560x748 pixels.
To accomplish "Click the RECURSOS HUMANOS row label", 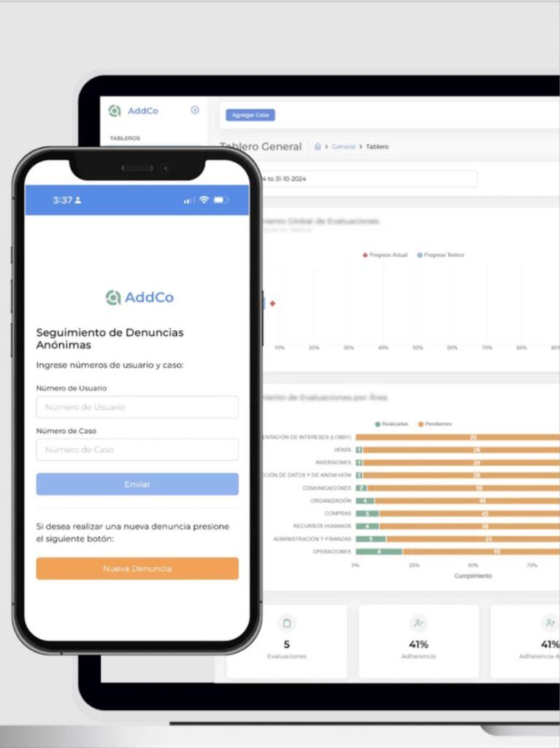I will (322, 526).
